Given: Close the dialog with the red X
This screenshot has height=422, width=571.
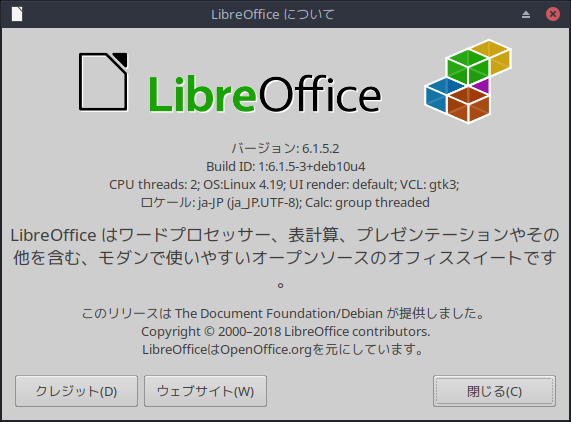Looking at the screenshot, I should tap(552, 14).
